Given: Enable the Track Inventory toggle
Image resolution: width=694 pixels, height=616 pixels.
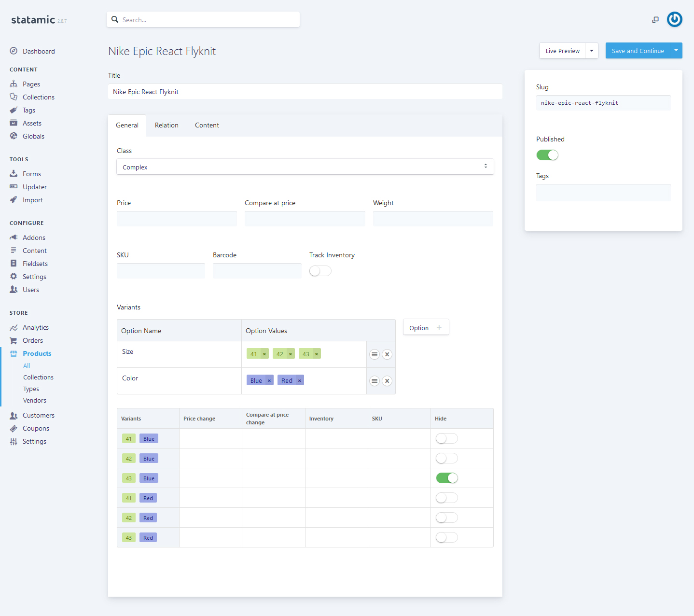Looking at the screenshot, I should tap(320, 271).
